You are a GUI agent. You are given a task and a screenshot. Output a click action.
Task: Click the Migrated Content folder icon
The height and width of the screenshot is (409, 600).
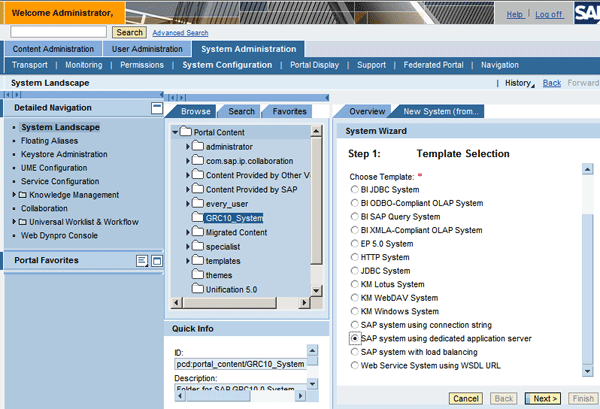(197, 232)
